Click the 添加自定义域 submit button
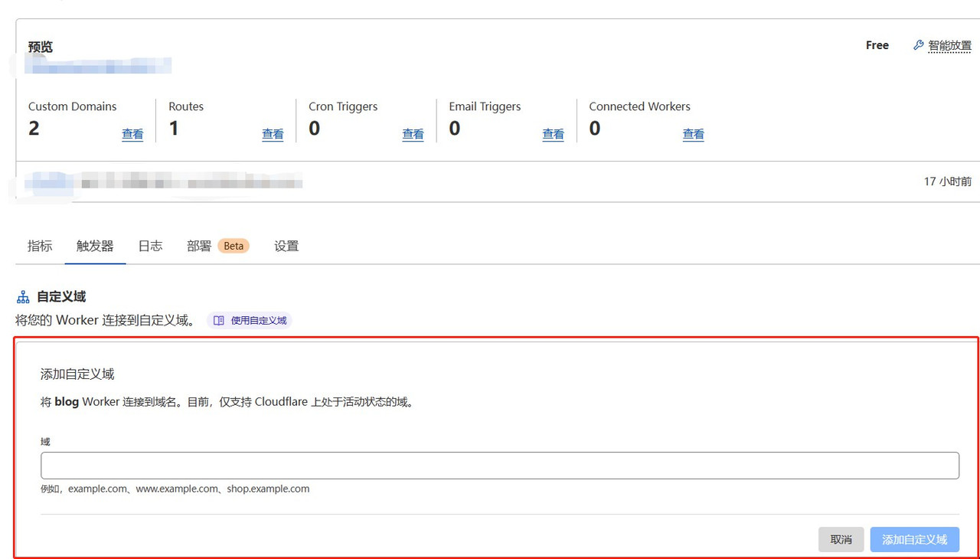The height and width of the screenshot is (559, 980). [914, 539]
